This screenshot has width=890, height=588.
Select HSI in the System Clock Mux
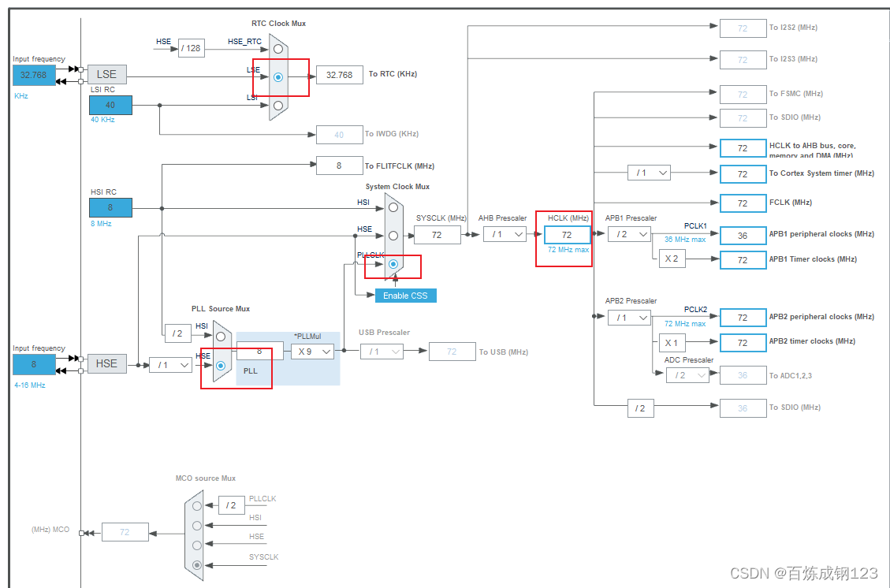pos(393,207)
